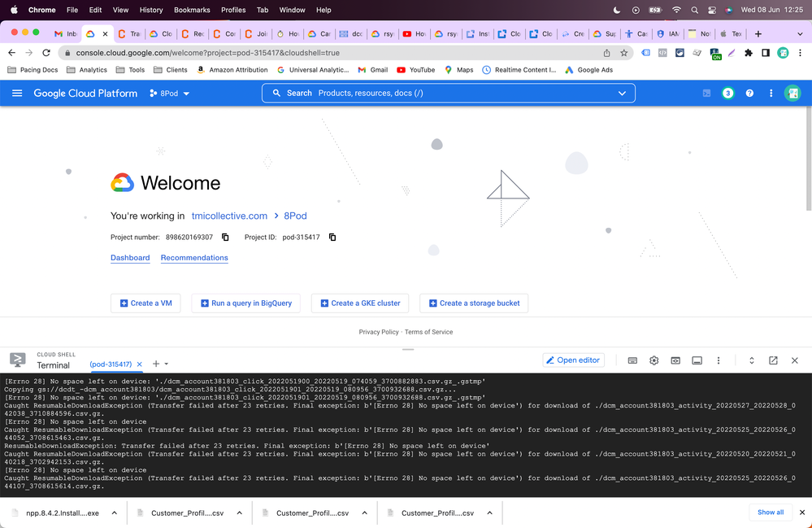Switch to the YouTube browser tab
The width and height of the screenshot is (812, 528).
415,33
